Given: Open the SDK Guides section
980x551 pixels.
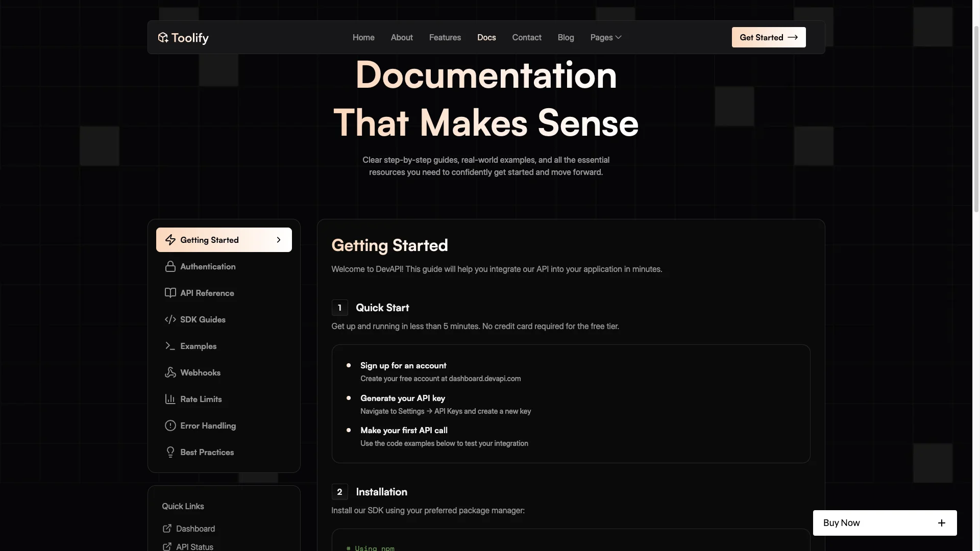Looking at the screenshot, I should pyautogui.click(x=224, y=319).
